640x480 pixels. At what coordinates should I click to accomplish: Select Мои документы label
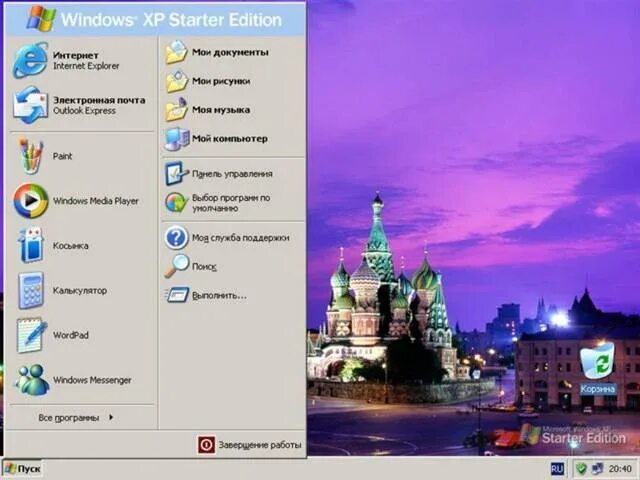point(230,52)
